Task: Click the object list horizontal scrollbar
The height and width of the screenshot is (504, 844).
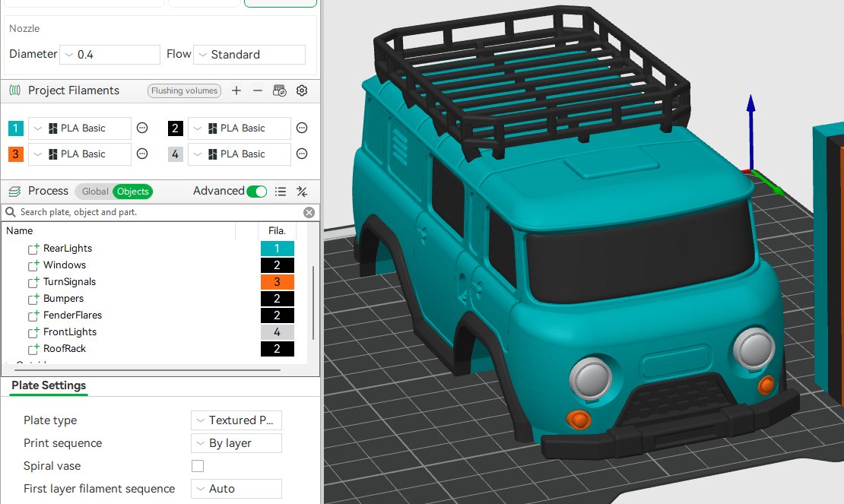Action: click(x=147, y=370)
